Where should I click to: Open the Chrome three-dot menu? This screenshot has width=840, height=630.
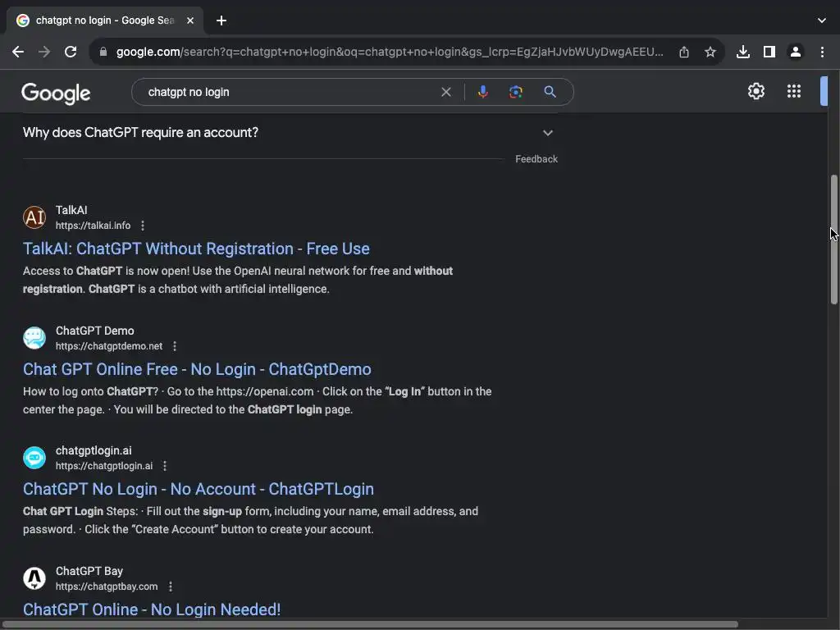pyautogui.click(x=822, y=52)
